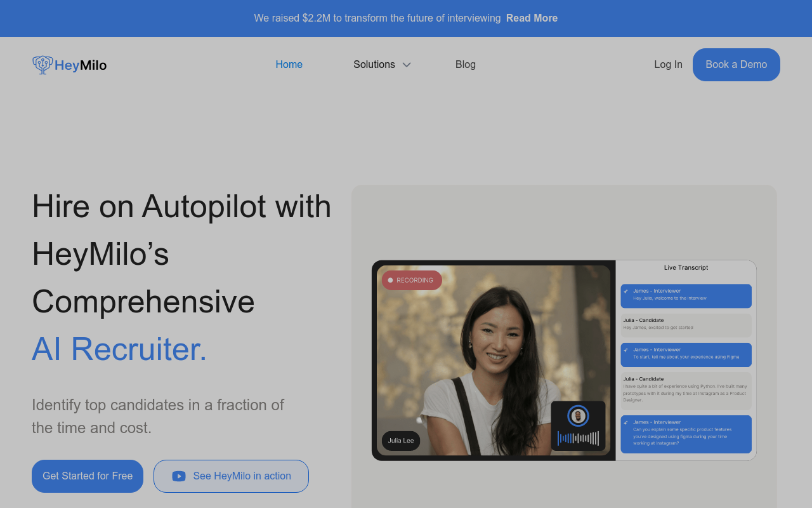The image size is (812, 508).
Task: Click the message 'Hey James, excited to get started'
Action: [x=686, y=325]
